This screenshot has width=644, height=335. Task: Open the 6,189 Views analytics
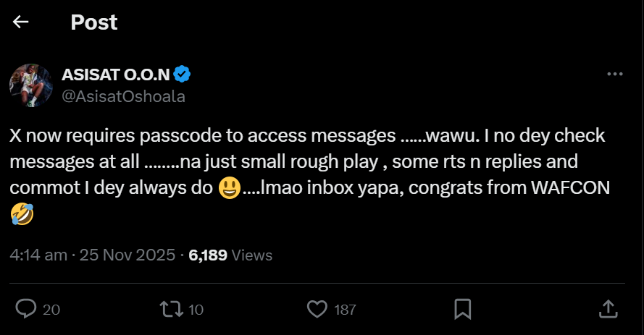[x=230, y=255]
